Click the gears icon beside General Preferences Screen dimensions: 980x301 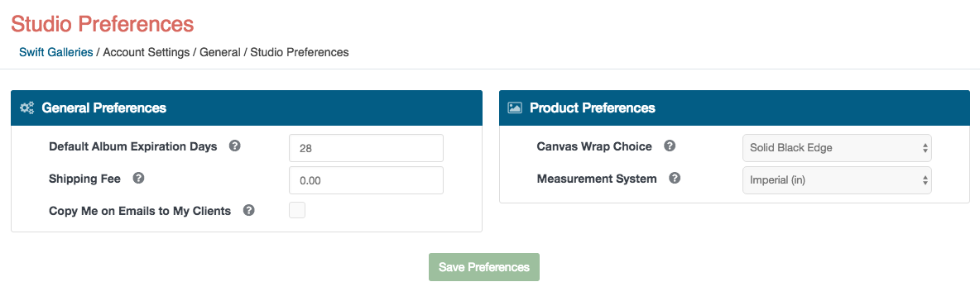[x=26, y=108]
